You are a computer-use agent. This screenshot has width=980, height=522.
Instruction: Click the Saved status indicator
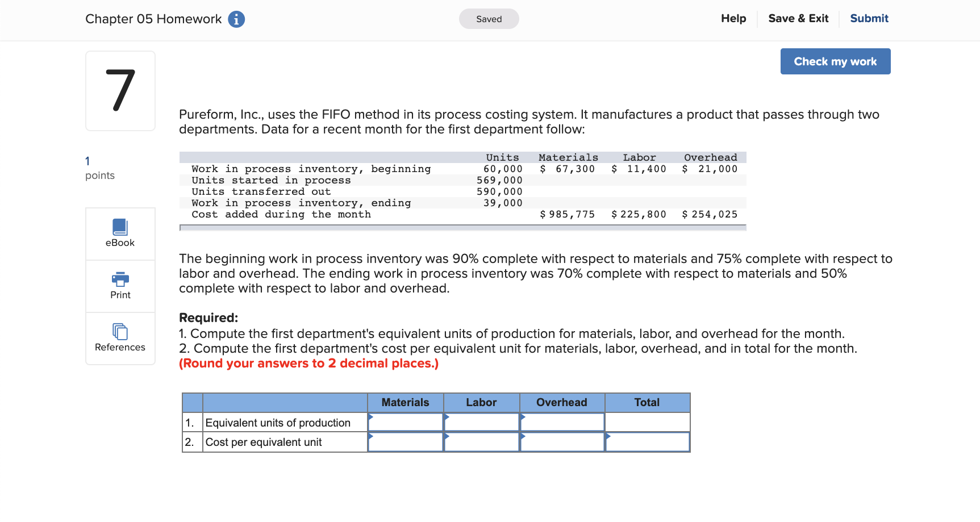click(489, 19)
